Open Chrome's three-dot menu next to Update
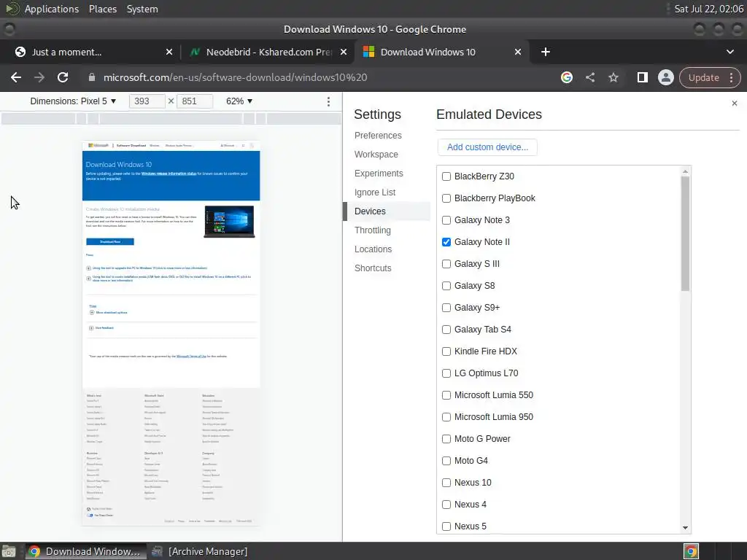Screen dimensions: 747x560 tap(731, 77)
